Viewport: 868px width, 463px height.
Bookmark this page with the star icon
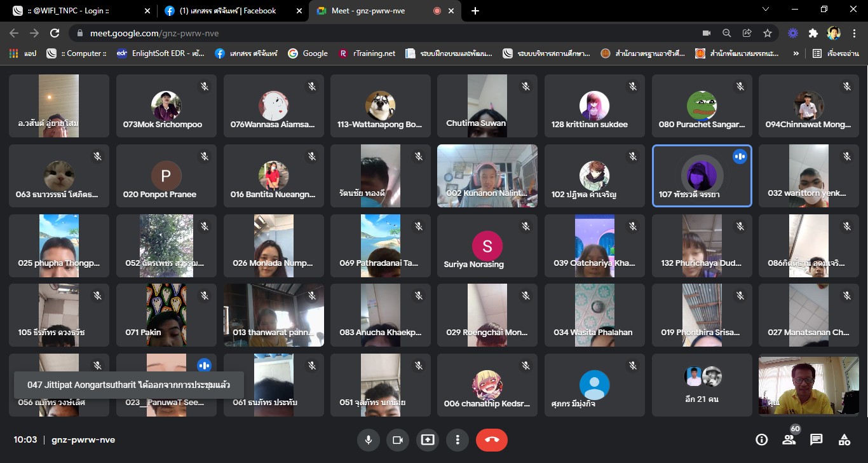(x=768, y=33)
